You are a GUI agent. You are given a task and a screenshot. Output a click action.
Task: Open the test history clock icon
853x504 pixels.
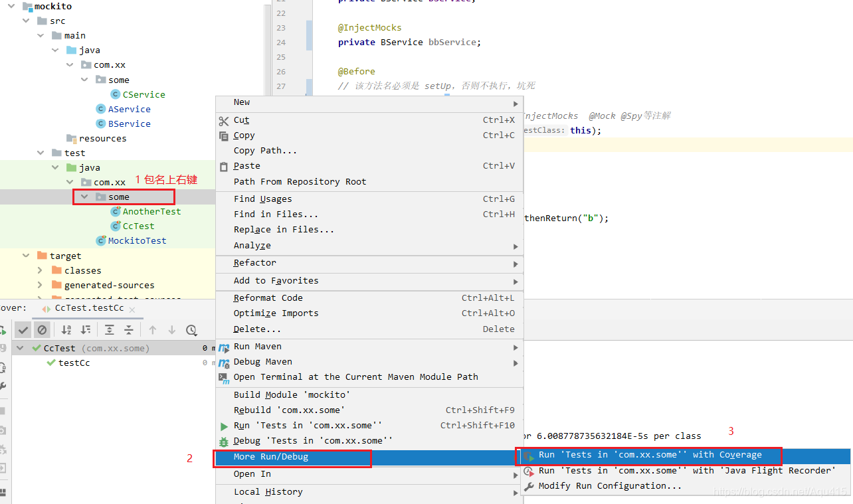191,330
